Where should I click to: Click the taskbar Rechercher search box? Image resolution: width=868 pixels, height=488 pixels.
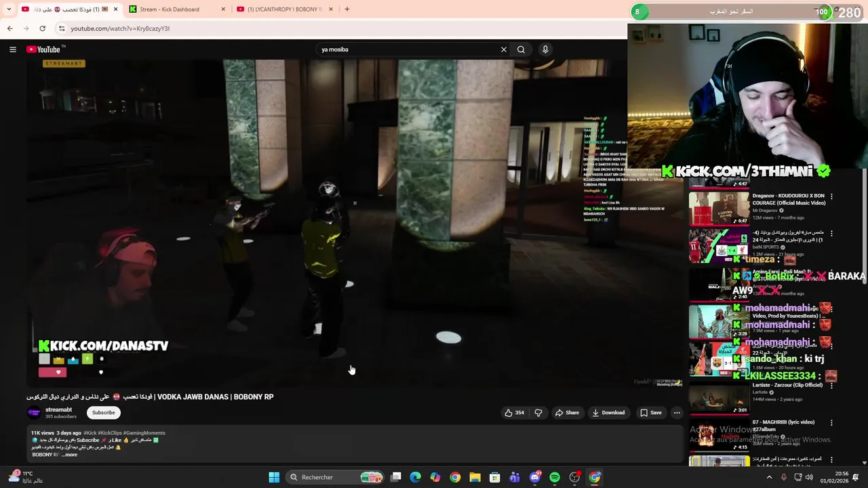335,477
